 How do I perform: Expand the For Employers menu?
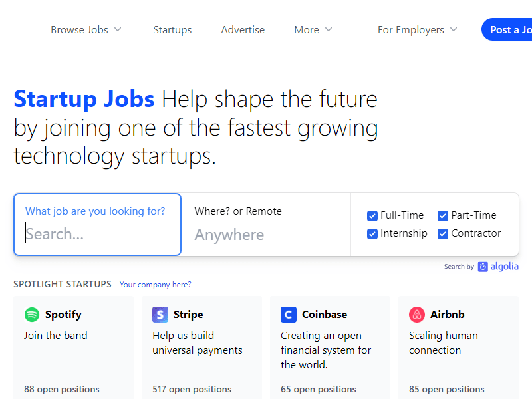pyautogui.click(x=418, y=30)
